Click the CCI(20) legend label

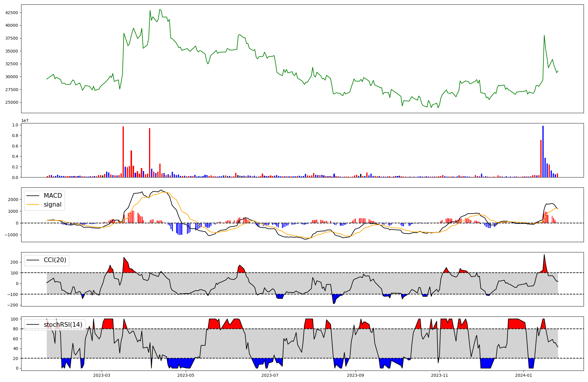pyautogui.click(x=55, y=260)
